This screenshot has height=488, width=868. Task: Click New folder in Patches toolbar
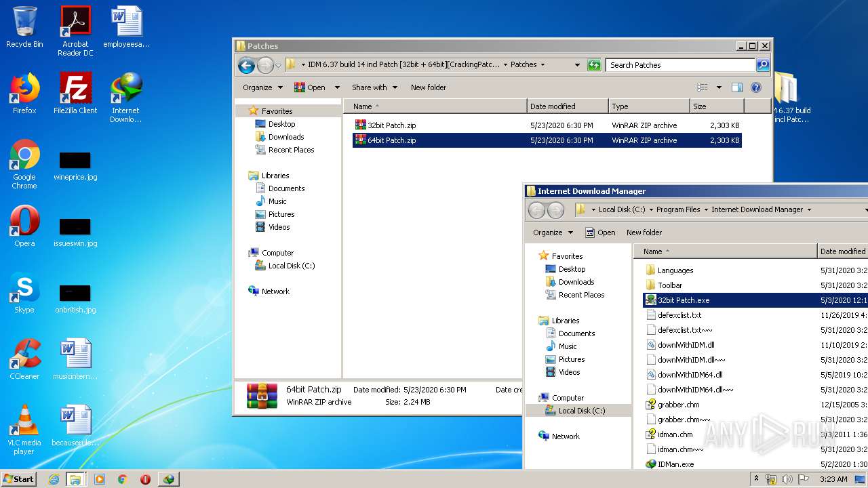pos(428,87)
